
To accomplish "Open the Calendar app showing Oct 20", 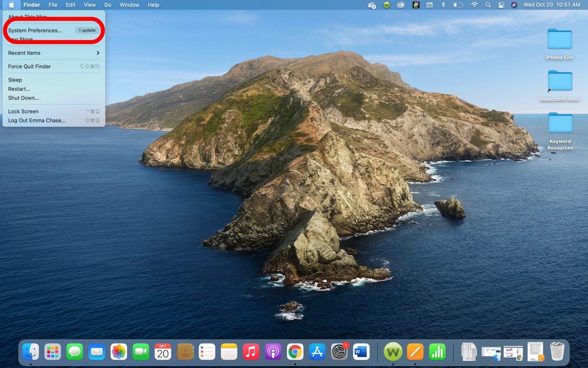I will [163, 351].
